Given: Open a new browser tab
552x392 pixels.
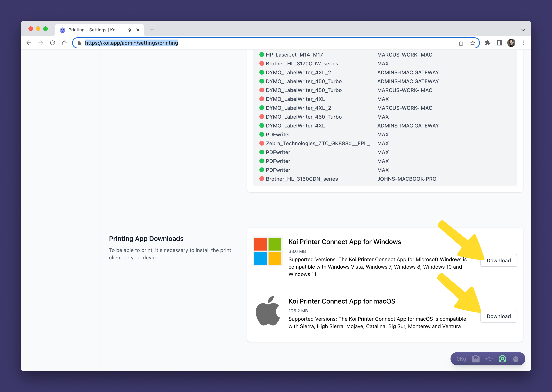Looking at the screenshot, I should click(152, 30).
